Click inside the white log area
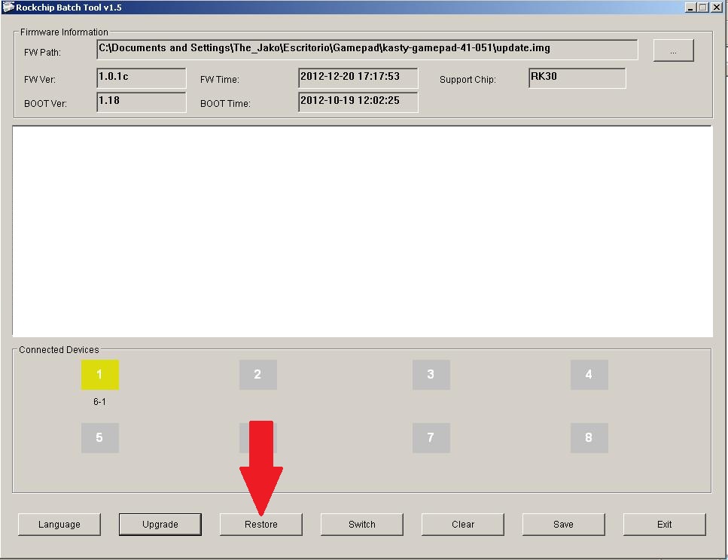728x560 pixels. 362,231
